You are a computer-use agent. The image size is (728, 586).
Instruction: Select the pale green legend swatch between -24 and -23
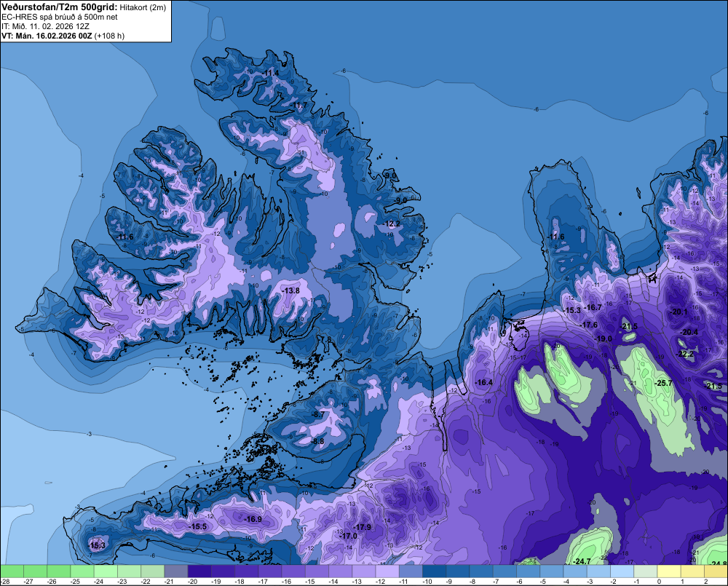coord(106,571)
